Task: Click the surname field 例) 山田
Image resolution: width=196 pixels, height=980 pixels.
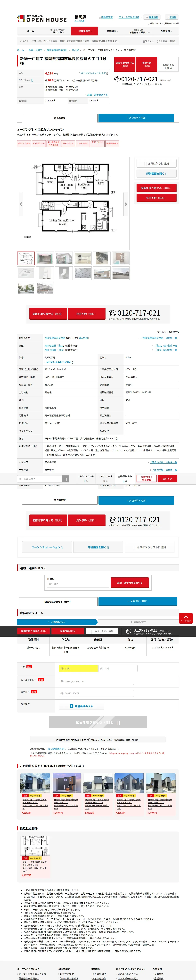Action: pyautogui.click(x=78, y=668)
